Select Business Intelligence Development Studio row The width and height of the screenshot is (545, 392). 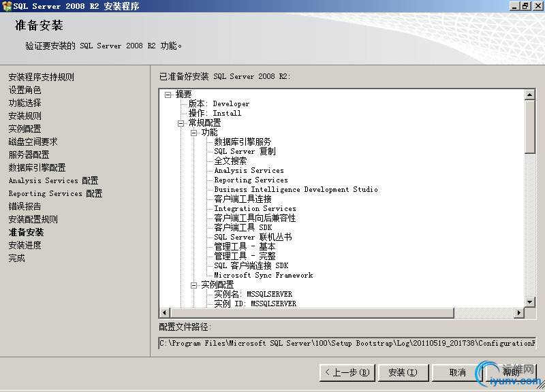point(296,190)
